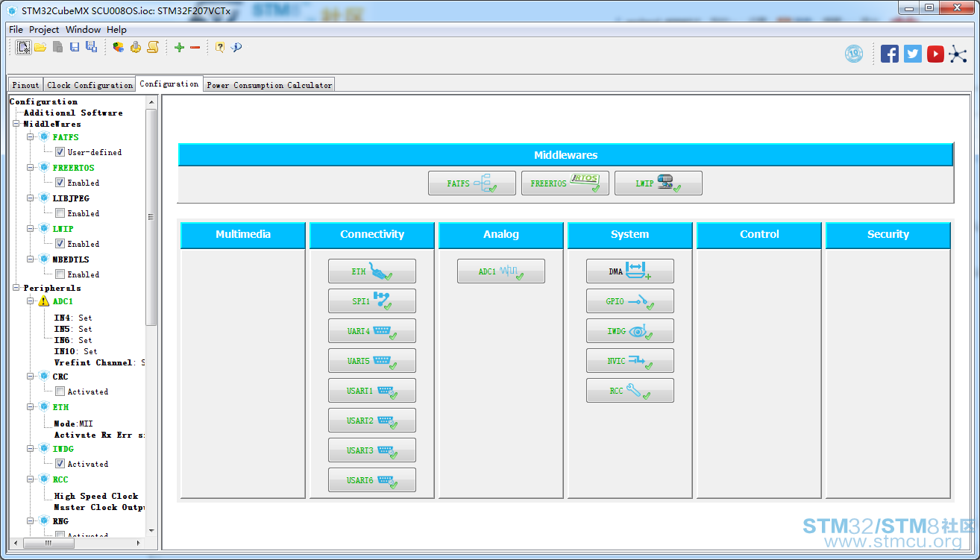The width and height of the screenshot is (980, 560).
Task: Click the ADC1 warning triangle icon
Action: [44, 301]
